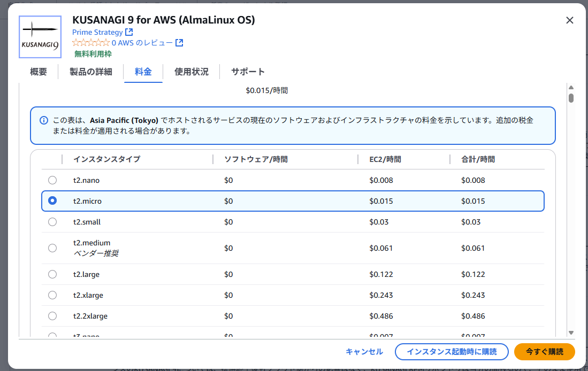Click the t2.small instance name
This screenshot has height=371, width=588.
point(87,222)
